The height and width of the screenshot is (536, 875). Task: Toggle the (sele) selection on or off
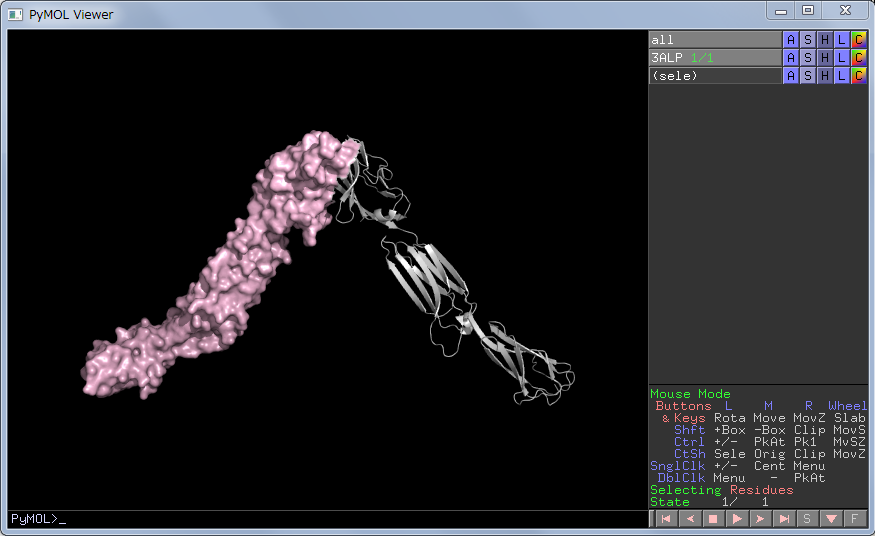[x=714, y=76]
